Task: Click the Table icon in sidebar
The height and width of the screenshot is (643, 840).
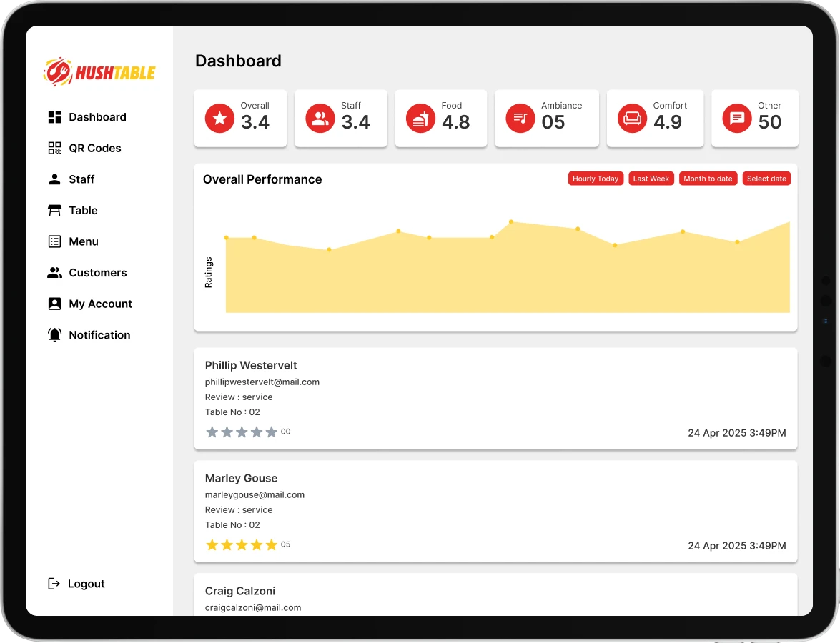Action: click(54, 211)
